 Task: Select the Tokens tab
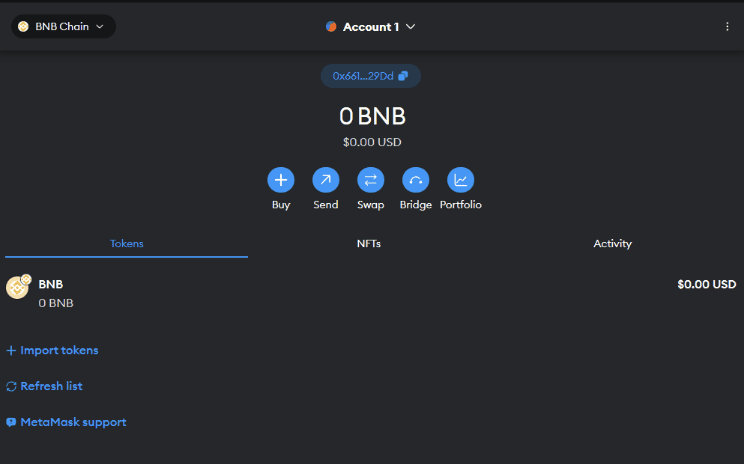click(x=126, y=244)
